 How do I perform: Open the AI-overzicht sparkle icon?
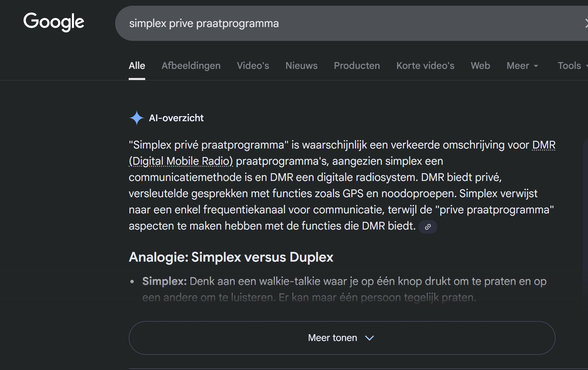tap(136, 118)
